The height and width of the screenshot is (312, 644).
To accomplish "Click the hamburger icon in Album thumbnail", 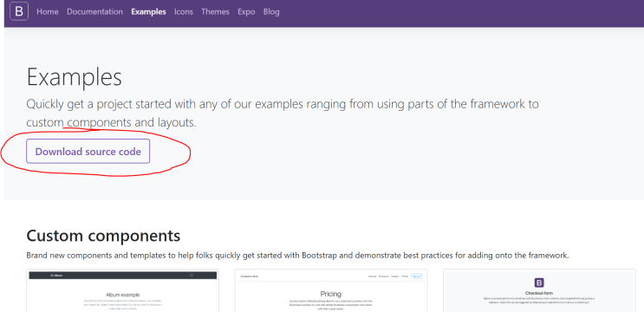I will pyautogui.click(x=192, y=275).
